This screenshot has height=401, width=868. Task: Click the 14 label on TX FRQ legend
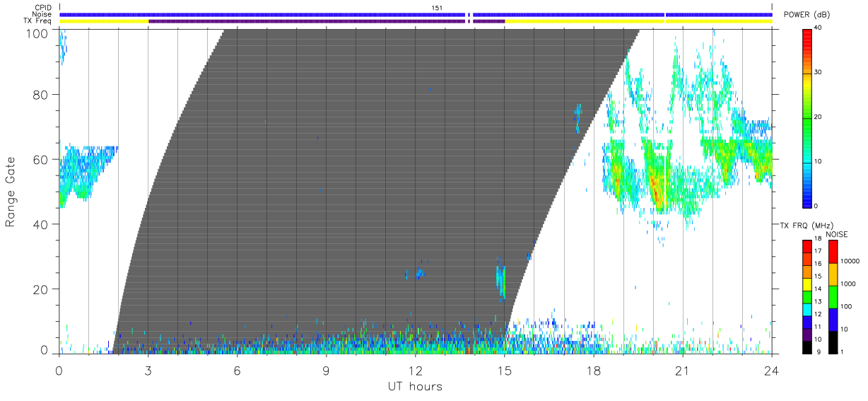pos(818,289)
